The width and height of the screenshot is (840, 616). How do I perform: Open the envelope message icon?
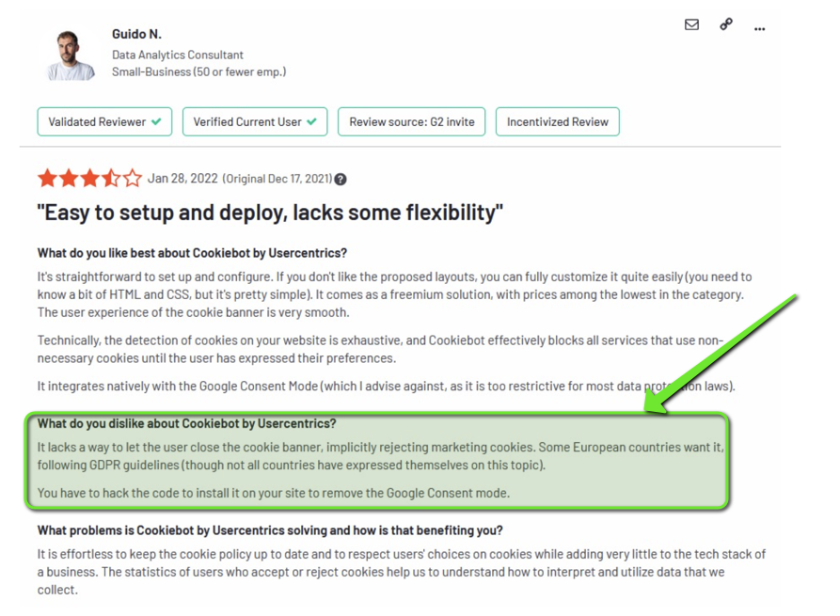pyautogui.click(x=690, y=25)
